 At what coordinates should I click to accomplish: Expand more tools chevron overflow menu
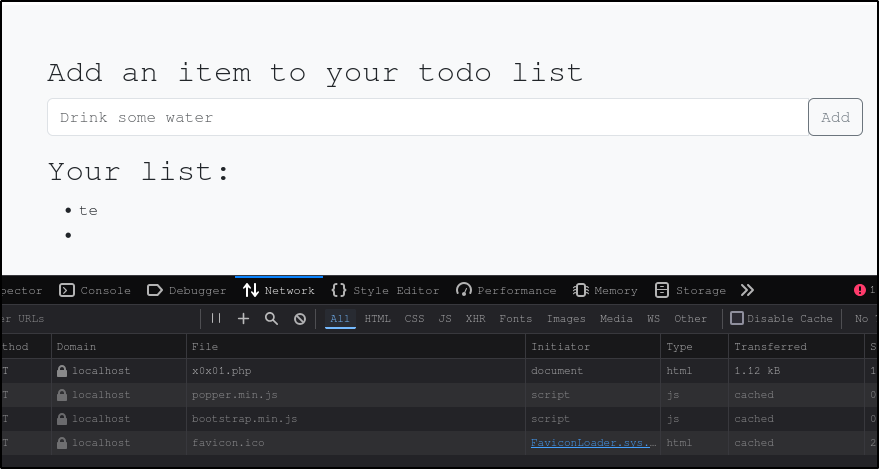coord(747,290)
